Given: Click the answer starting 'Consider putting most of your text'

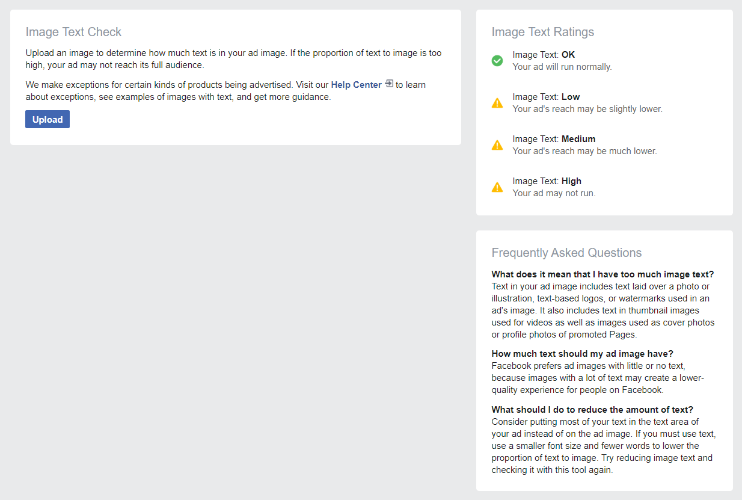Looking at the screenshot, I should [603, 446].
